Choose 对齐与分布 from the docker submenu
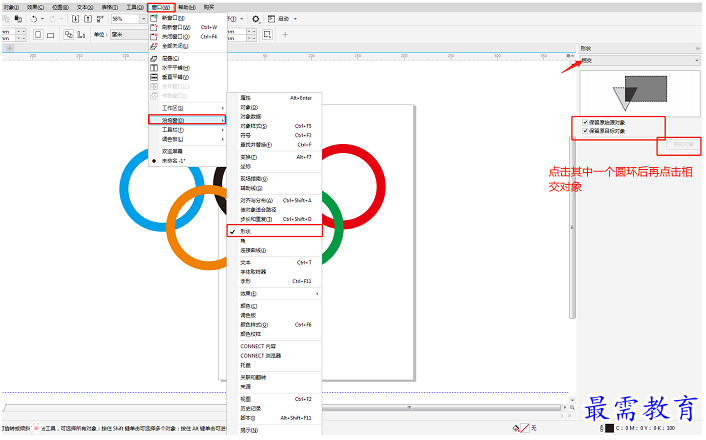This screenshot has width=706, height=440. pyautogui.click(x=275, y=200)
